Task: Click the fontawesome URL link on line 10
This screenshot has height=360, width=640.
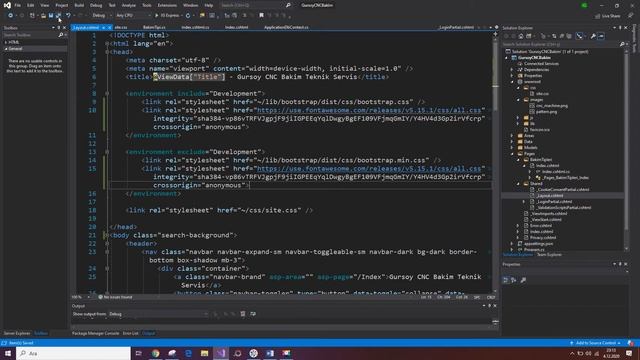Action: (369, 110)
